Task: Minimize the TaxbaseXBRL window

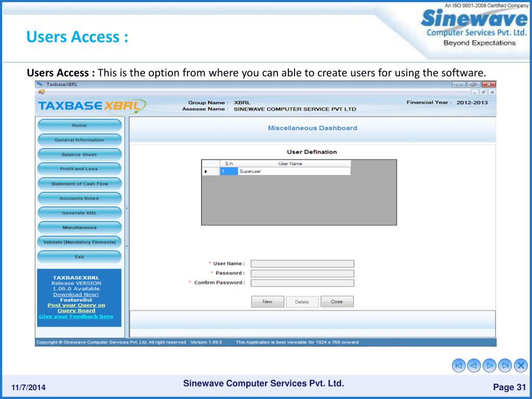Action: click(x=459, y=85)
